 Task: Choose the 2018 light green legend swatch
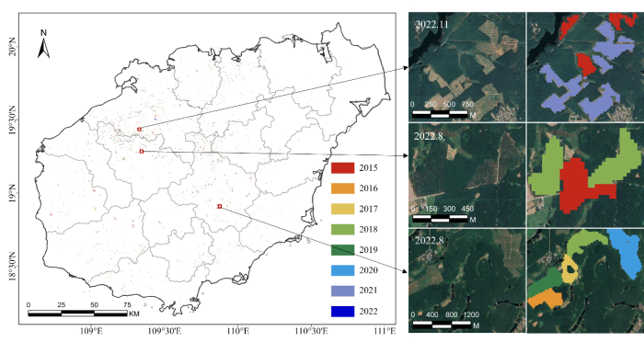pos(342,230)
